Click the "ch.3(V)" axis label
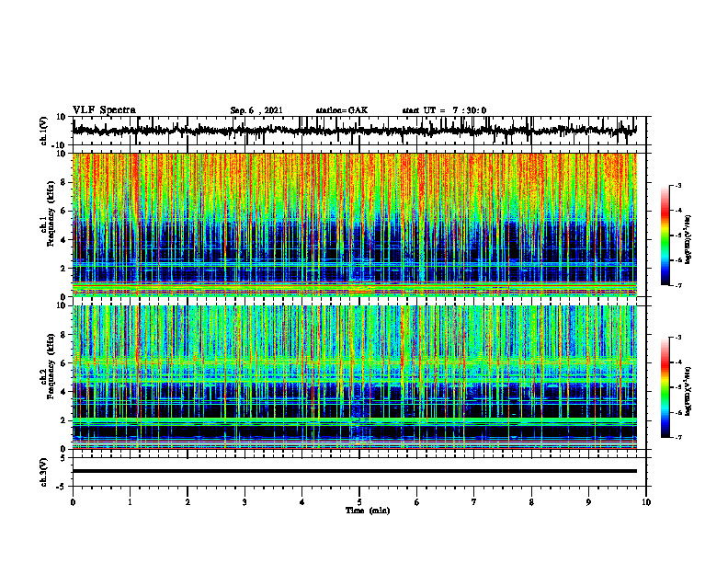Viewport: 728px width, 563px height. pyautogui.click(x=44, y=472)
